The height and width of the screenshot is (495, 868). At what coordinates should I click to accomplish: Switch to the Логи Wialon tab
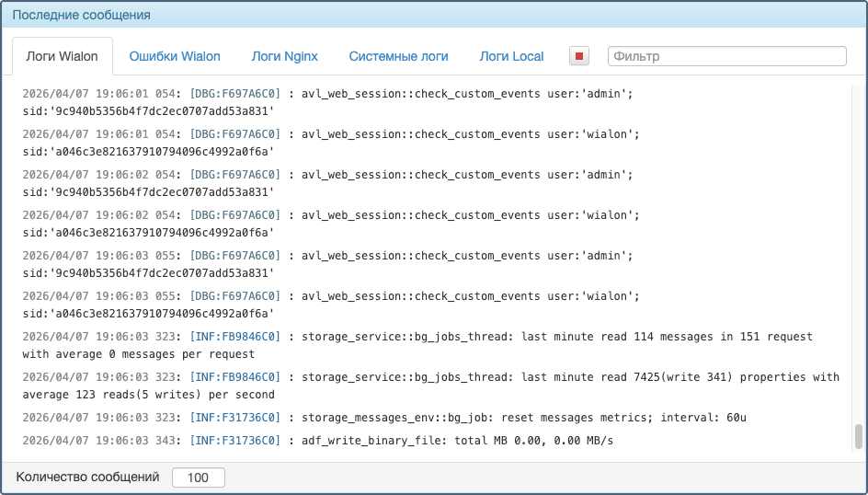click(x=63, y=56)
